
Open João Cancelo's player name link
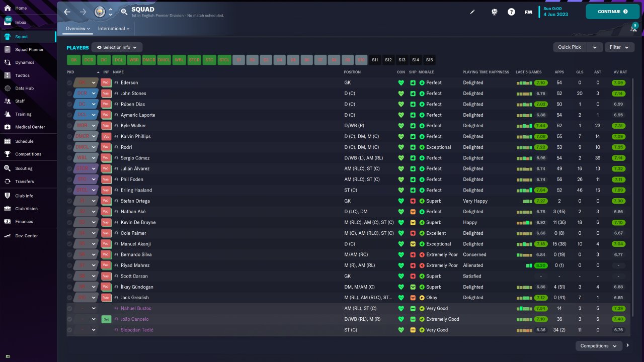[135, 319]
